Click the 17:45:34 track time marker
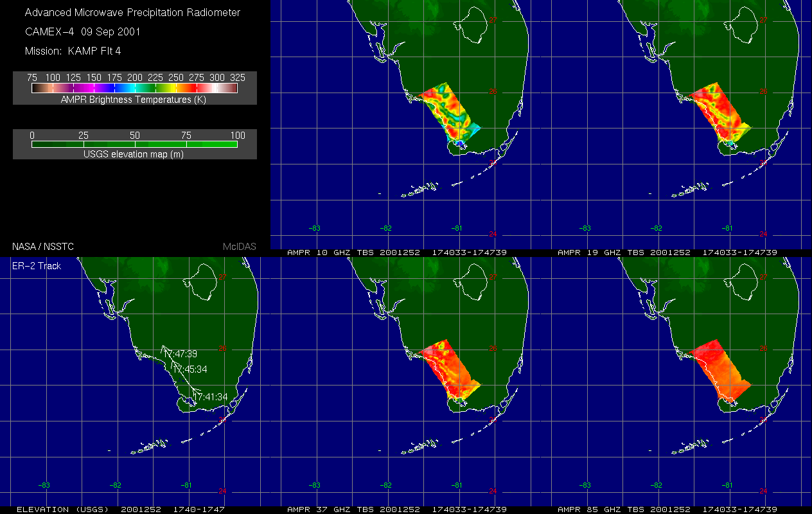812x514 pixels. click(x=191, y=369)
